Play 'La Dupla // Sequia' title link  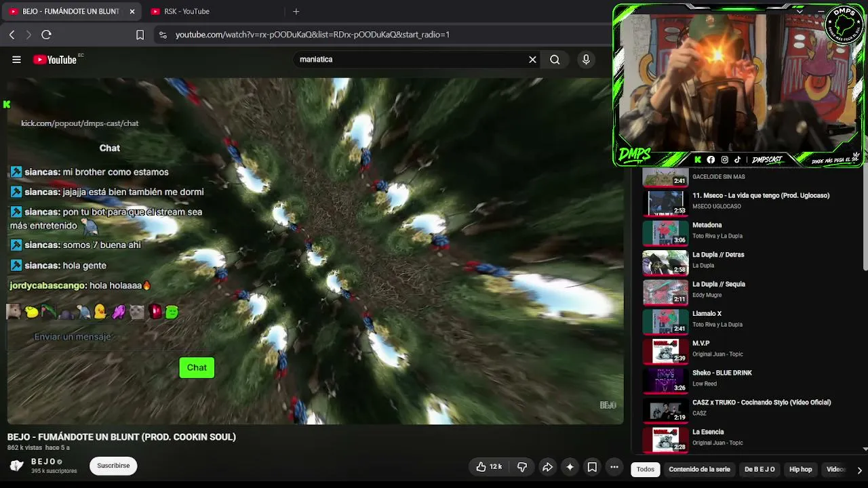719,285
